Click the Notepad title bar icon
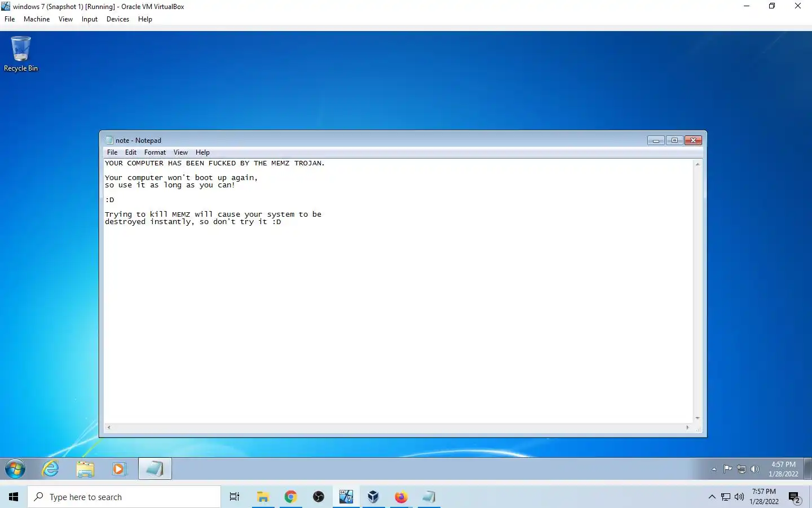Screen dimensions: 812x508 [109, 141]
